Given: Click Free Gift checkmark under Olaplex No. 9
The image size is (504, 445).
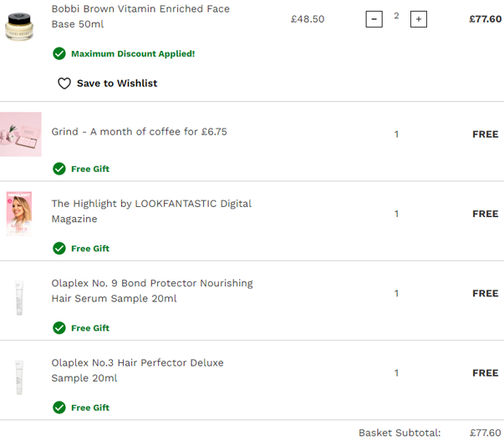Looking at the screenshot, I should 59,328.
